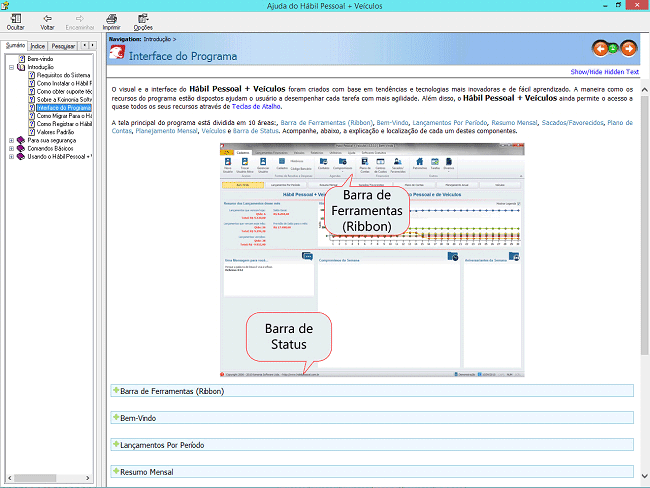
Task: Follow the Resumo Mensal text link
Action: coord(514,123)
